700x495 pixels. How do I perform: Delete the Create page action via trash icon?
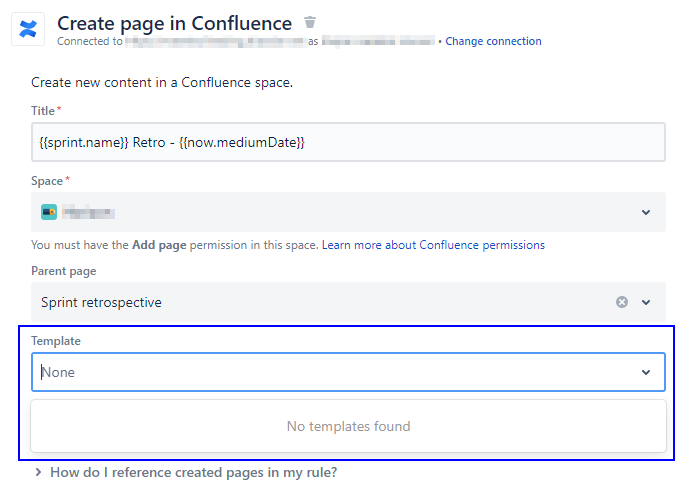[x=310, y=22]
